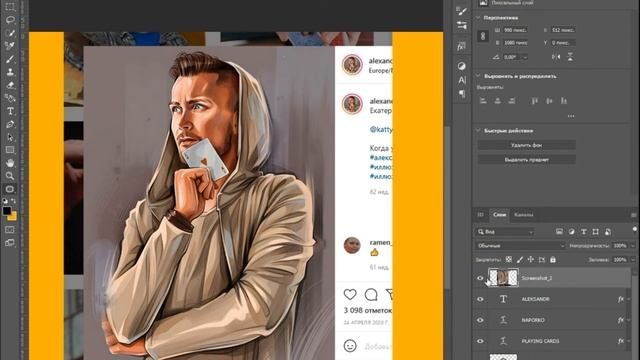Select the Horizontal Type tool
Viewport: 640px width, 360px height.
pos(10,111)
